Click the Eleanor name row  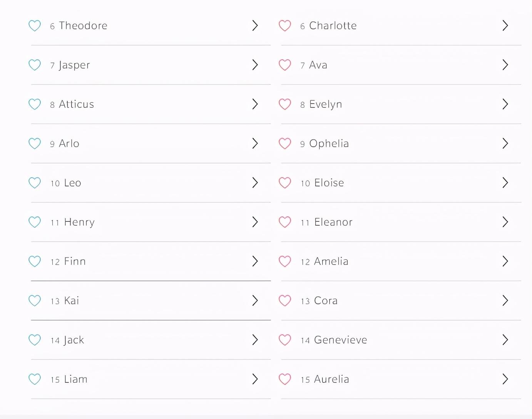click(333, 222)
